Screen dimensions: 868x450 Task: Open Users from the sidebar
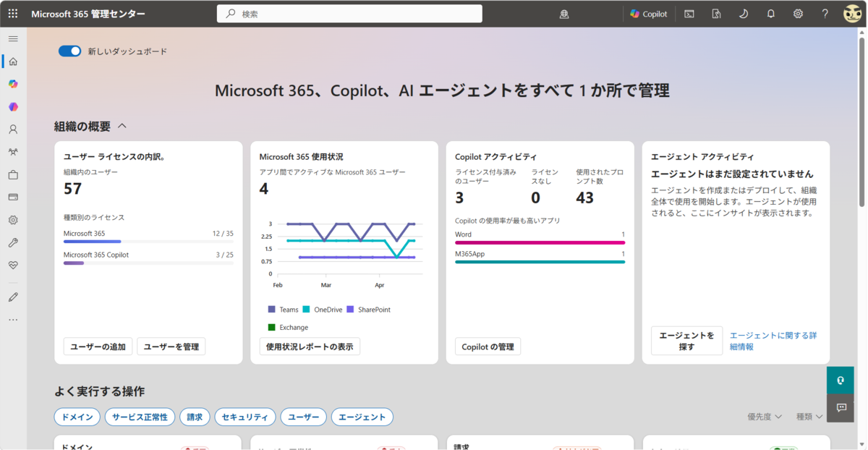click(13, 130)
